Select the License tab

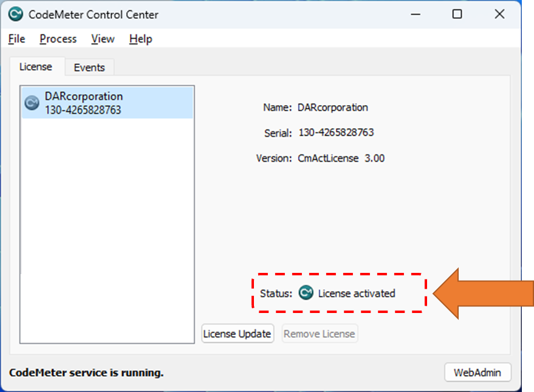[x=36, y=66]
